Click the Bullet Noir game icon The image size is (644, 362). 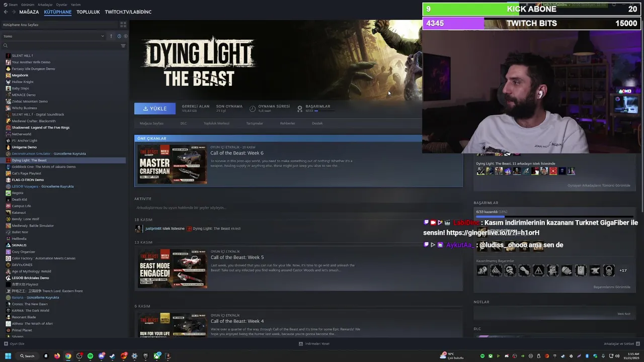coord(8,232)
